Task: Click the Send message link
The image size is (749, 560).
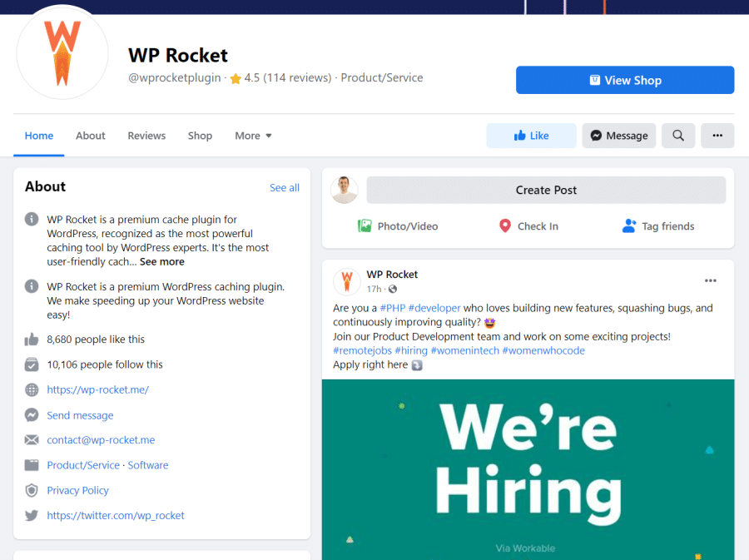Action: click(80, 415)
